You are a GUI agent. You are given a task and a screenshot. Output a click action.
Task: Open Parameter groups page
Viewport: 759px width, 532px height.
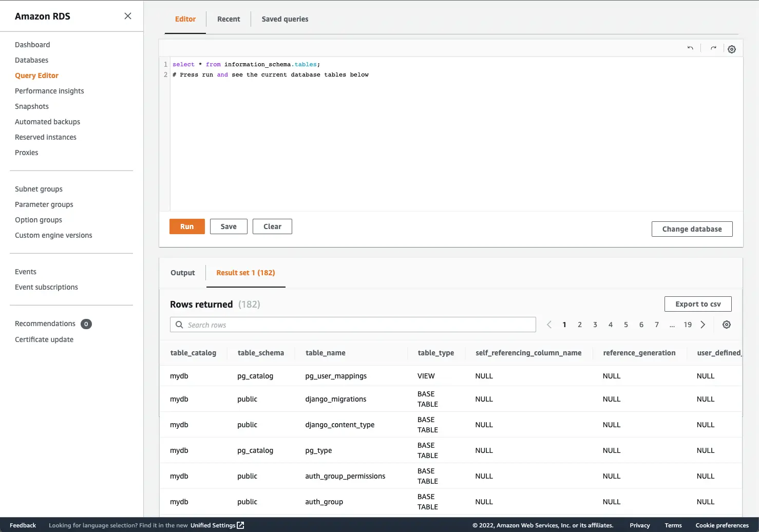click(44, 204)
